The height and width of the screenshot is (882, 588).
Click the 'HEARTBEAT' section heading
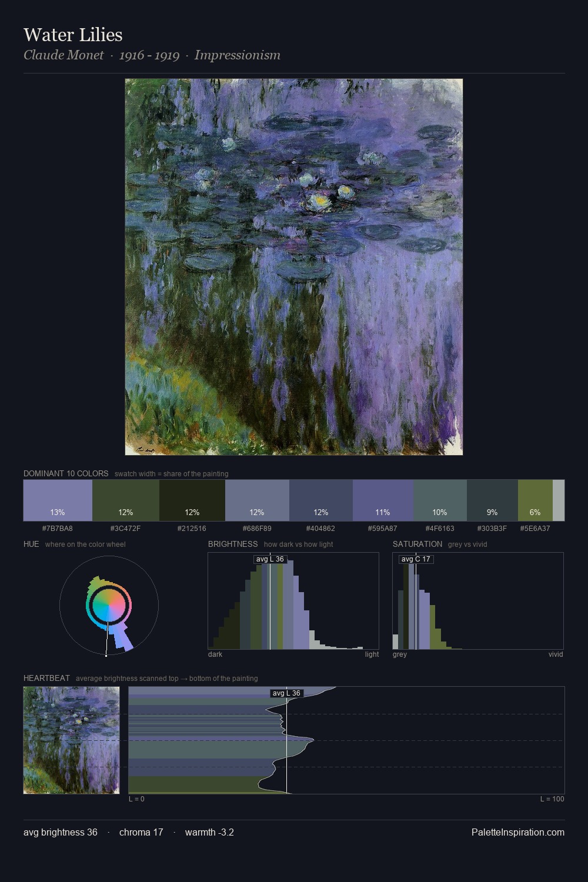coord(46,678)
